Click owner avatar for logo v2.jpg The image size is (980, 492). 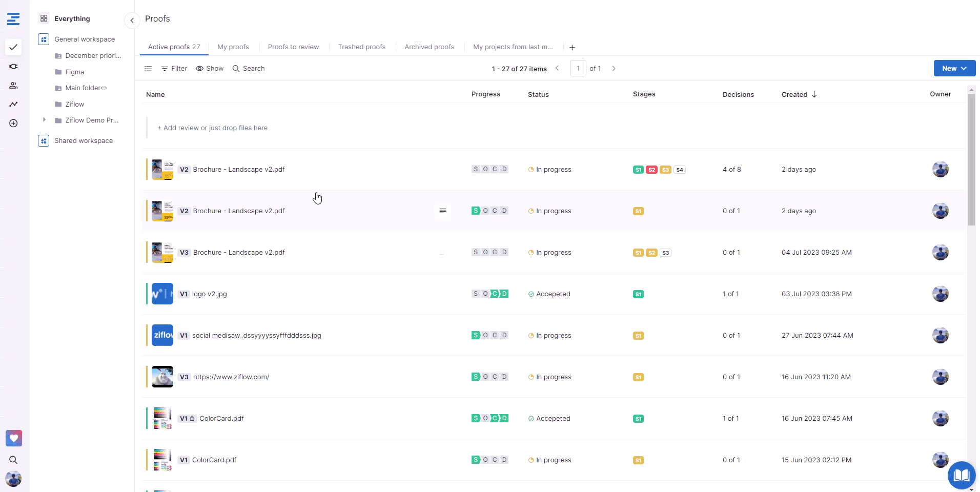pos(941,294)
